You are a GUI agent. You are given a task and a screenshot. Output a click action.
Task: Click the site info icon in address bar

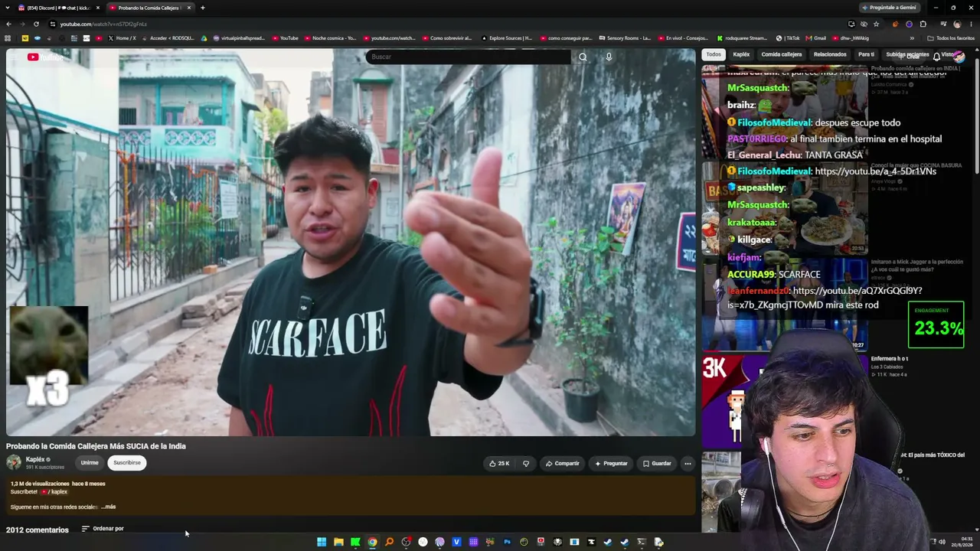coord(53,24)
